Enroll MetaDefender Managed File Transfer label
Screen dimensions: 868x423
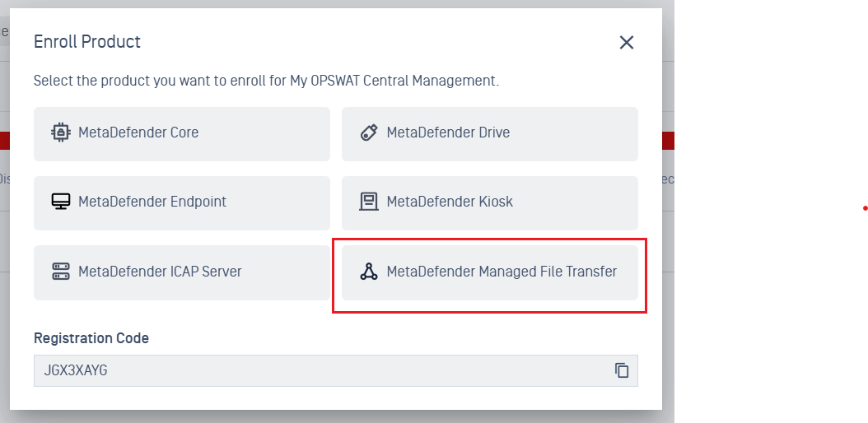click(502, 272)
